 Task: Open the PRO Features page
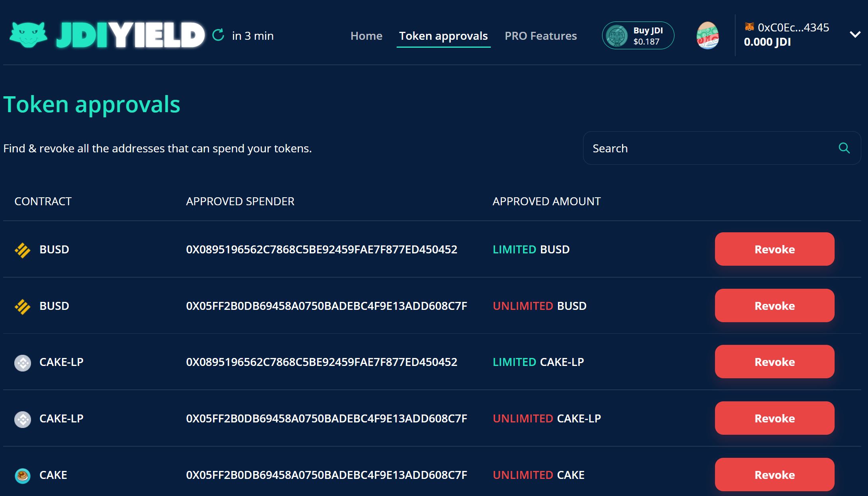click(541, 35)
